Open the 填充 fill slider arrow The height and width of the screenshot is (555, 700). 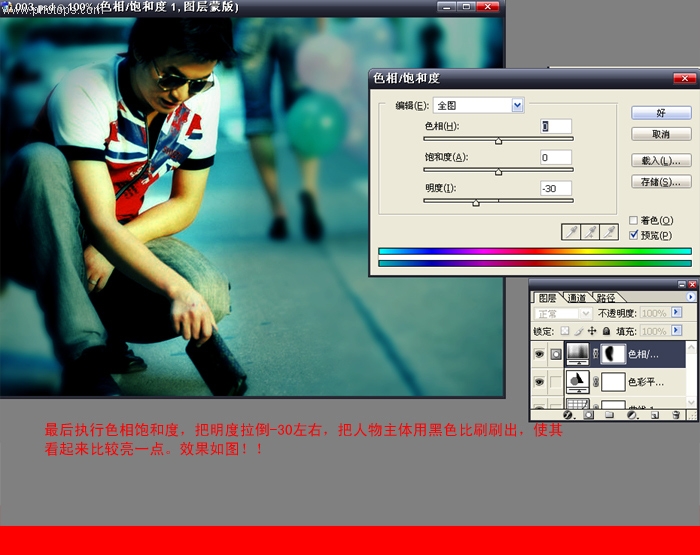tap(677, 330)
